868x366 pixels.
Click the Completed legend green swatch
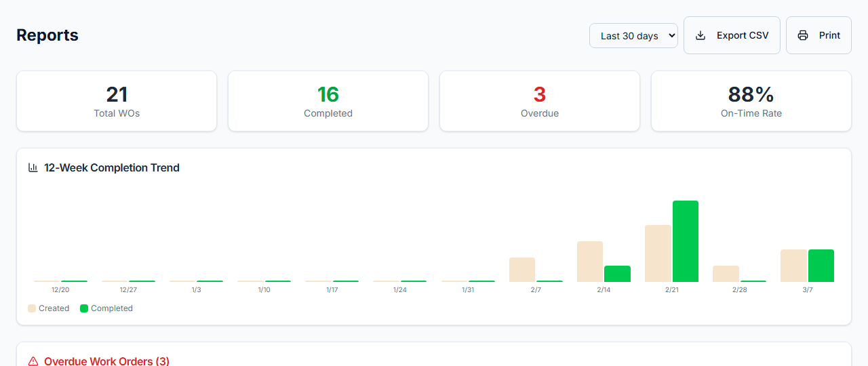coord(84,308)
